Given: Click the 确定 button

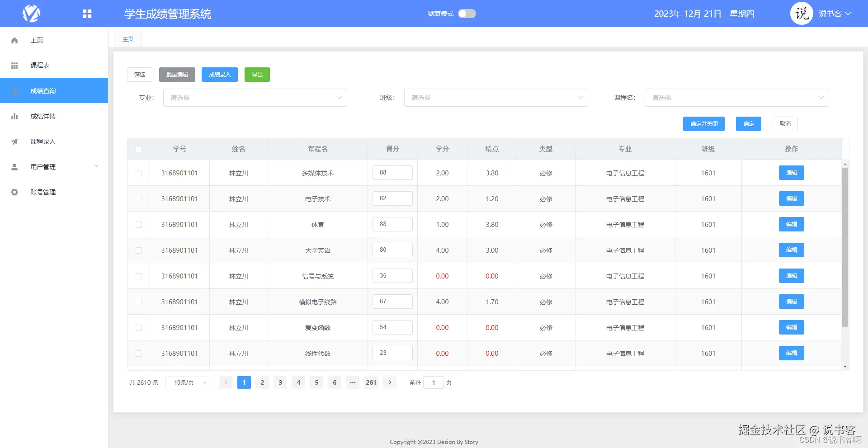Looking at the screenshot, I should (x=749, y=124).
